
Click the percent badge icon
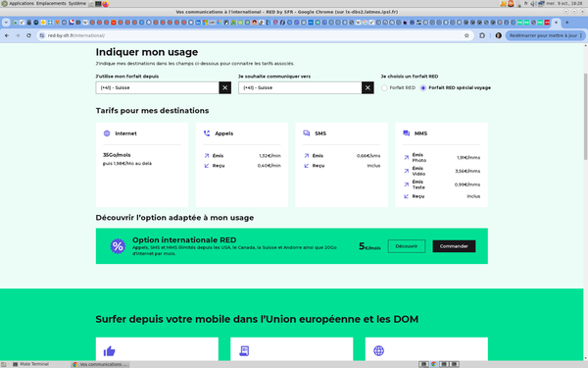point(118,246)
